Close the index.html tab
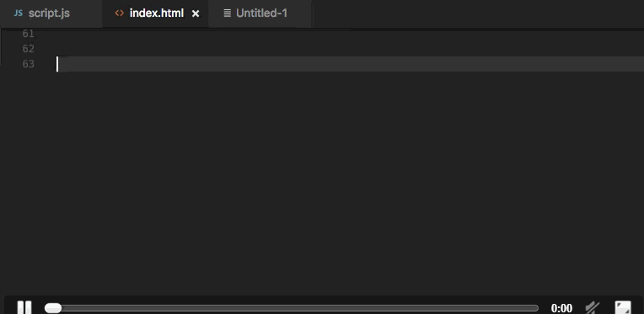Viewport: 644px width, 314px height. 196,13
